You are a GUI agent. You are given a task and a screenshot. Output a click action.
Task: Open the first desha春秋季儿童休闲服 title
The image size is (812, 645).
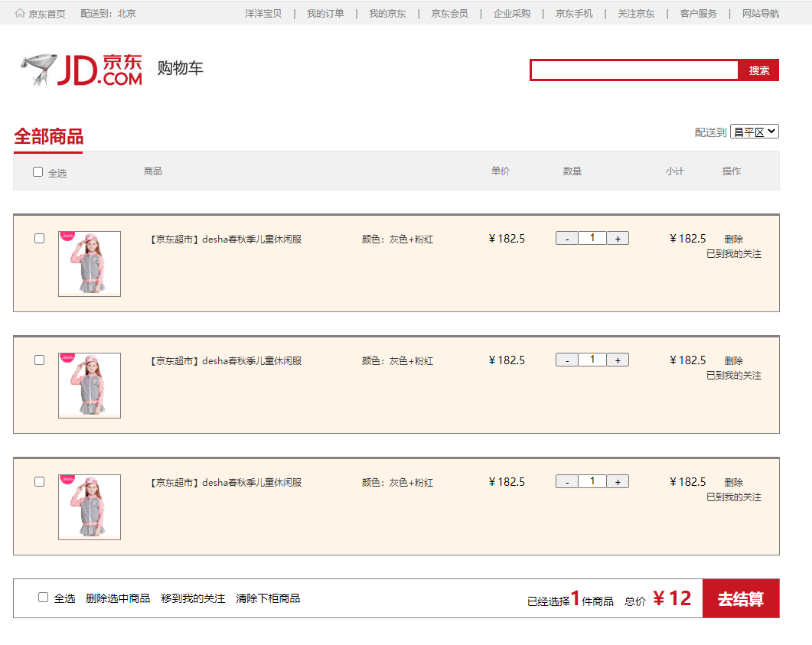point(226,239)
